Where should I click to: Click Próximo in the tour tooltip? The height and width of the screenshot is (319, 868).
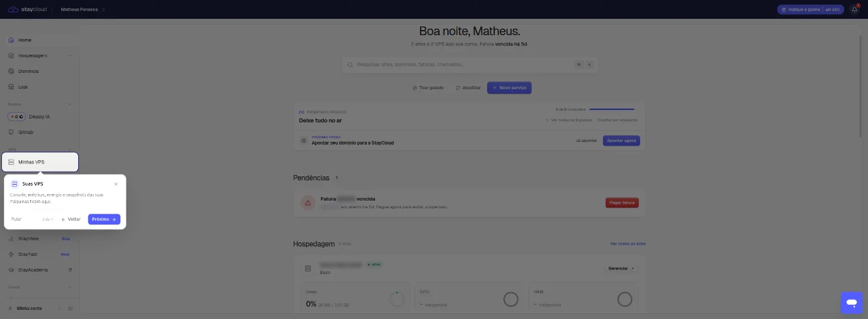104,219
